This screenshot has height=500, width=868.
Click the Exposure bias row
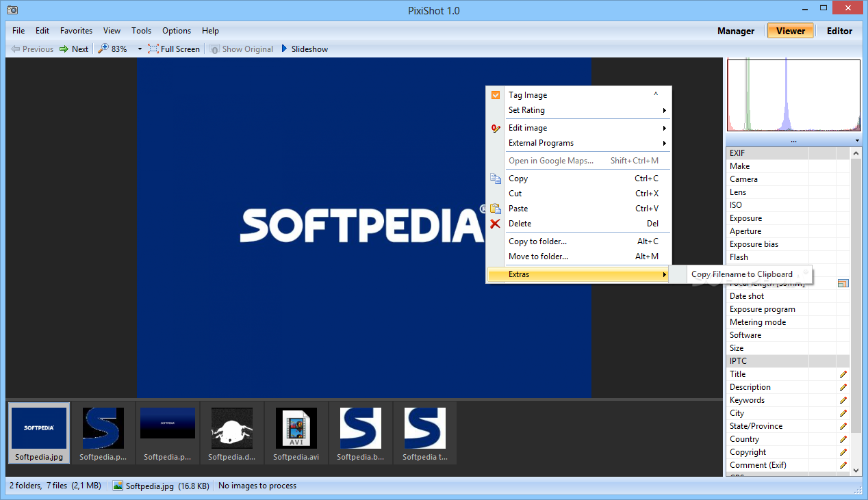788,244
